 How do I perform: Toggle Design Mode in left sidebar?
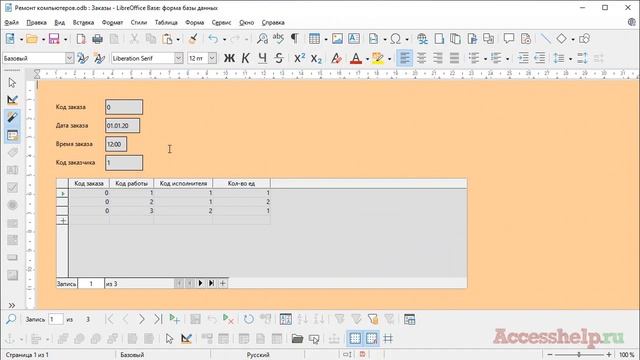[x=12, y=100]
